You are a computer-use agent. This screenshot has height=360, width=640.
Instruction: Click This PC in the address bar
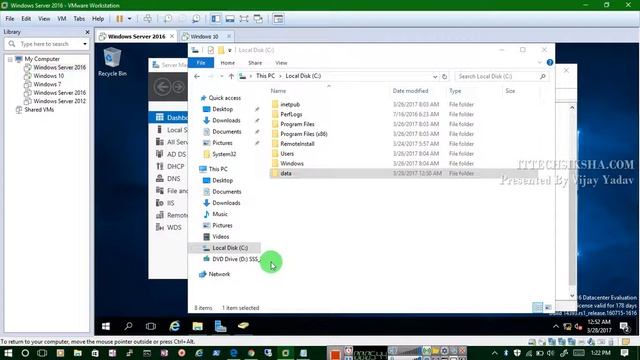click(265, 76)
